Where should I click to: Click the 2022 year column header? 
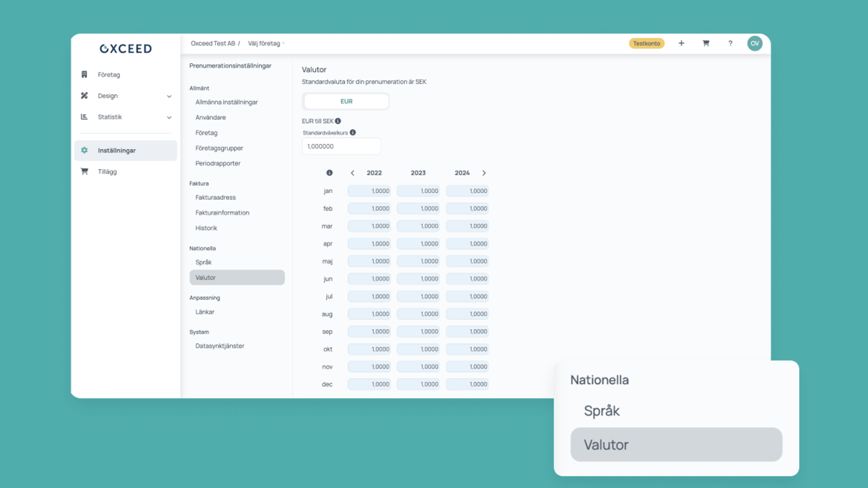(x=374, y=173)
